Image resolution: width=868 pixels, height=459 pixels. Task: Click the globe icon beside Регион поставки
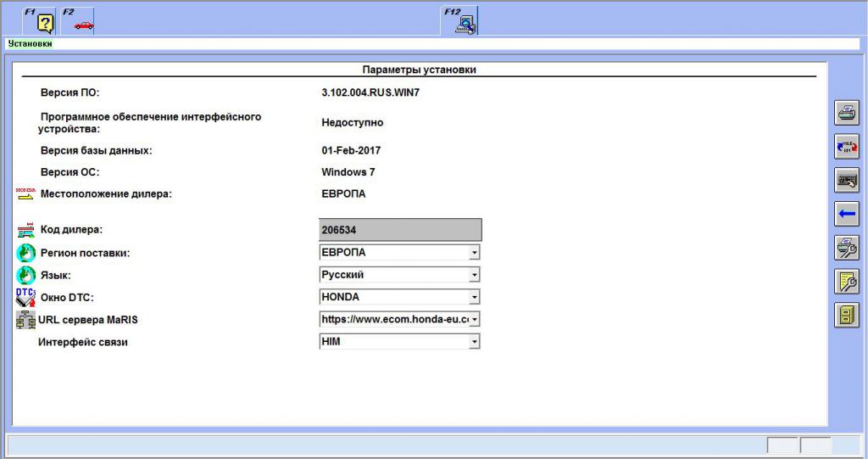coord(25,253)
